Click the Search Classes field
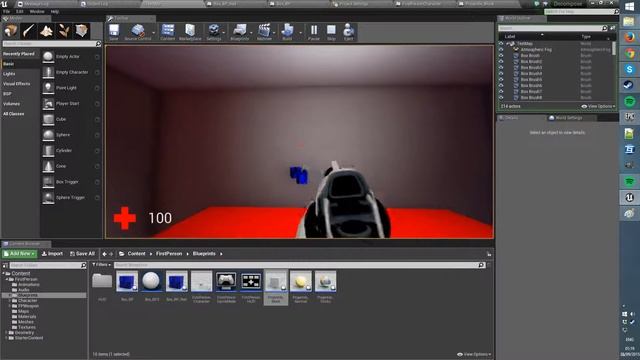 pyautogui.click(x=51, y=44)
